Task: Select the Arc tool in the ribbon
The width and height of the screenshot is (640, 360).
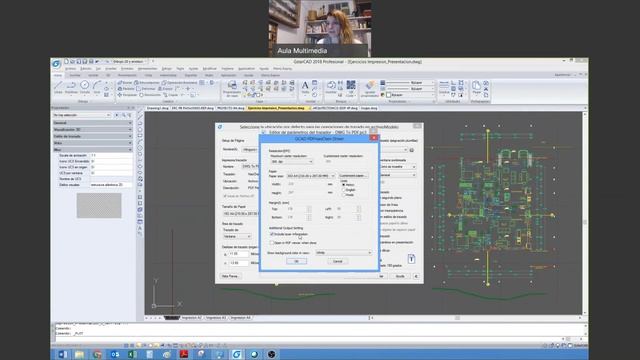Action: click(x=97, y=87)
